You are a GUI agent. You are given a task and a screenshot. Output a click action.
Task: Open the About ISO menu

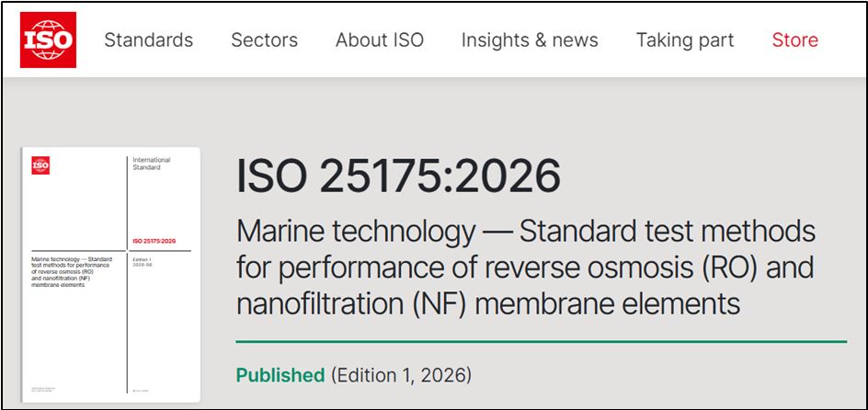click(379, 40)
